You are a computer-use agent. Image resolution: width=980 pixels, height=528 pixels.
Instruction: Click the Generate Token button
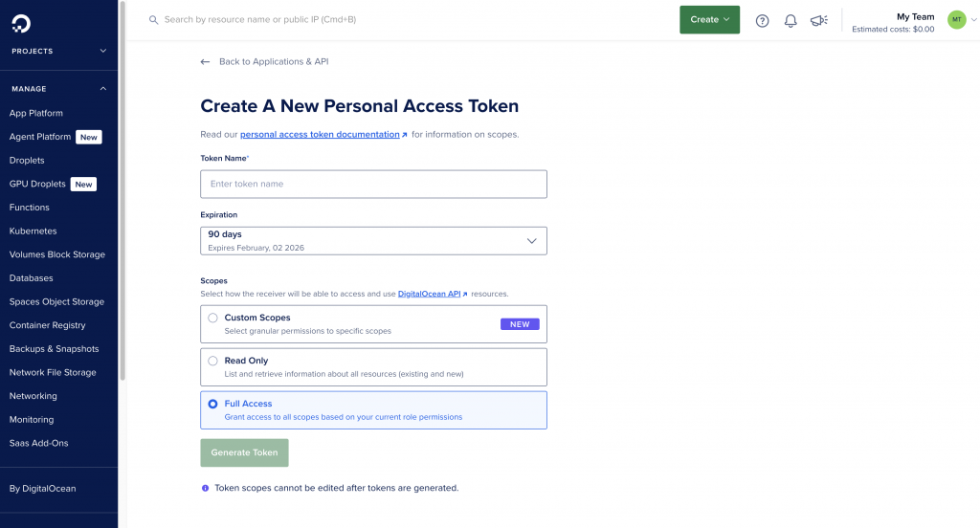244,452
